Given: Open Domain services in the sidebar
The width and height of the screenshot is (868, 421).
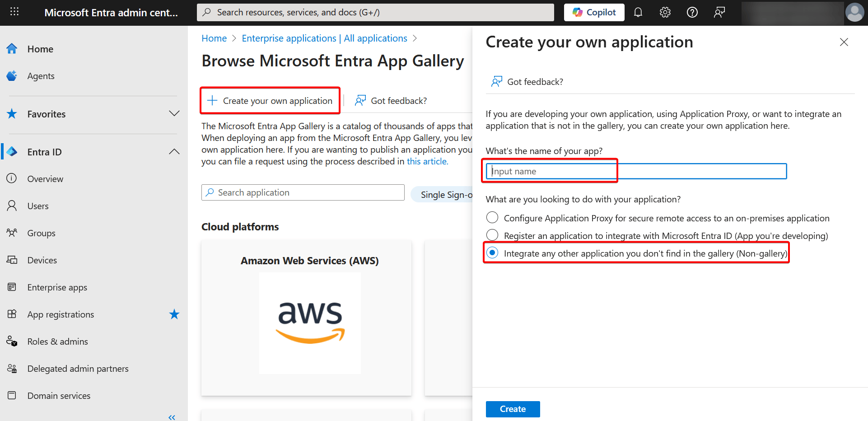Looking at the screenshot, I should coord(59,396).
